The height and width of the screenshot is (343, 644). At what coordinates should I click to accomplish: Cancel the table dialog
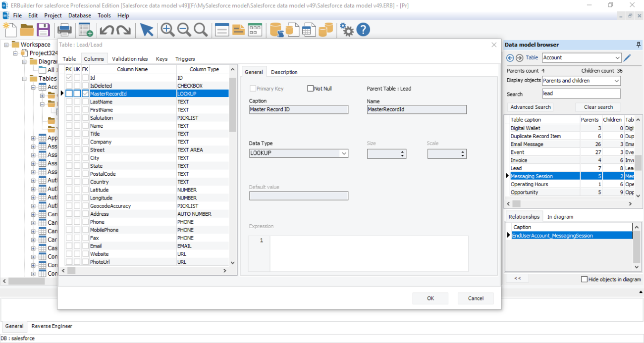tap(476, 298)
